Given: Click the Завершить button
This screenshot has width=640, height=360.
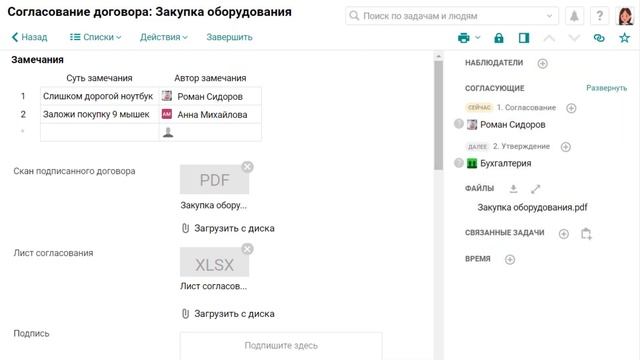Looking at the screenshot, I should (x=229, y=37).
